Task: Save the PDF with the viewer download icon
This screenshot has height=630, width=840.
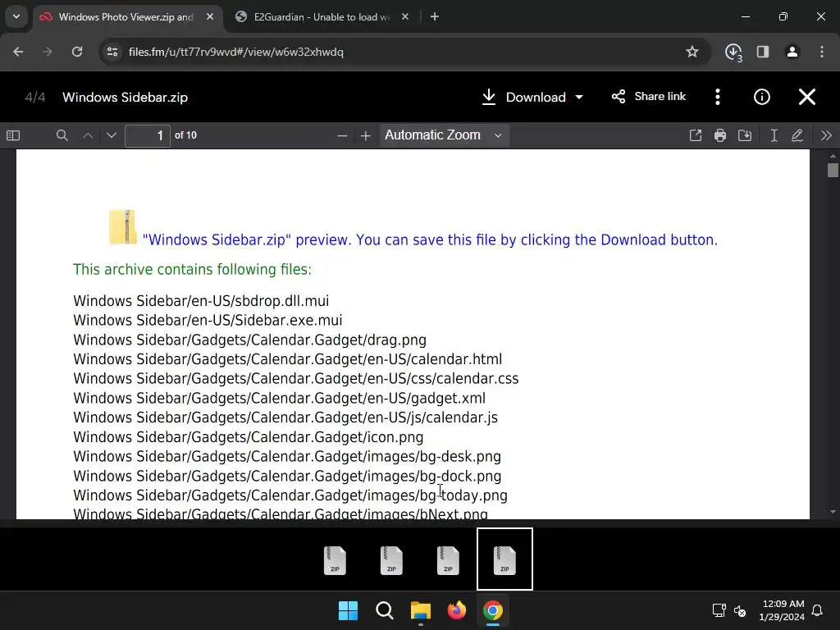Action: (x=745, y=135)
